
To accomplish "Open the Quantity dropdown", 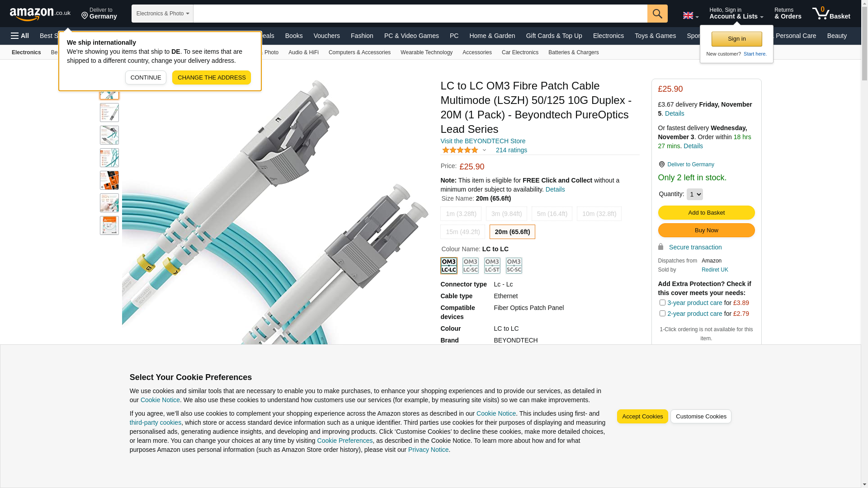I will (695, 194).
